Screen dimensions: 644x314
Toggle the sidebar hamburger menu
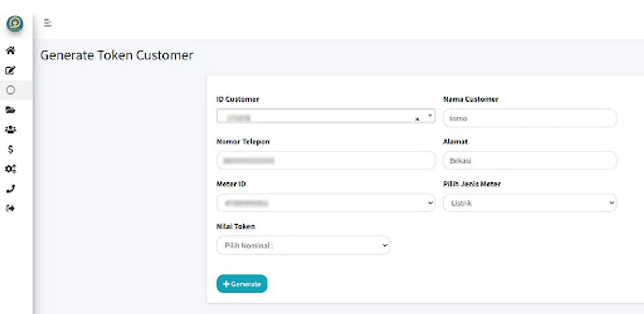[48, 23]
